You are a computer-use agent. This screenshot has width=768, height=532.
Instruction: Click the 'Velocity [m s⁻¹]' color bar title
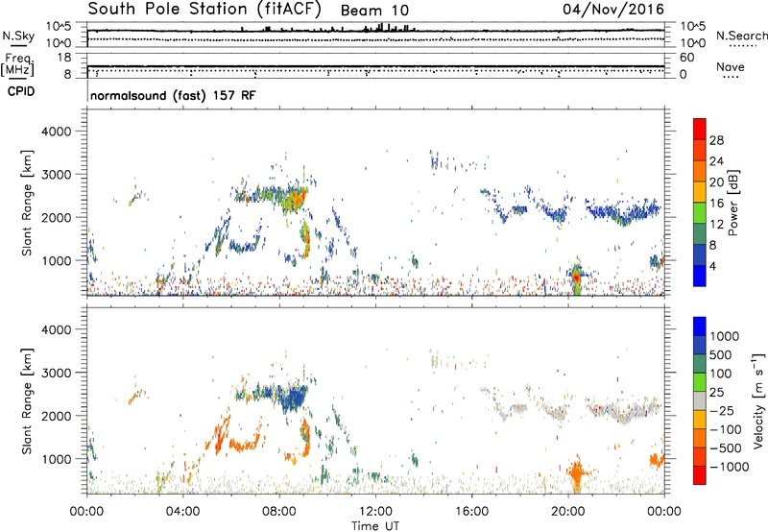758,400
